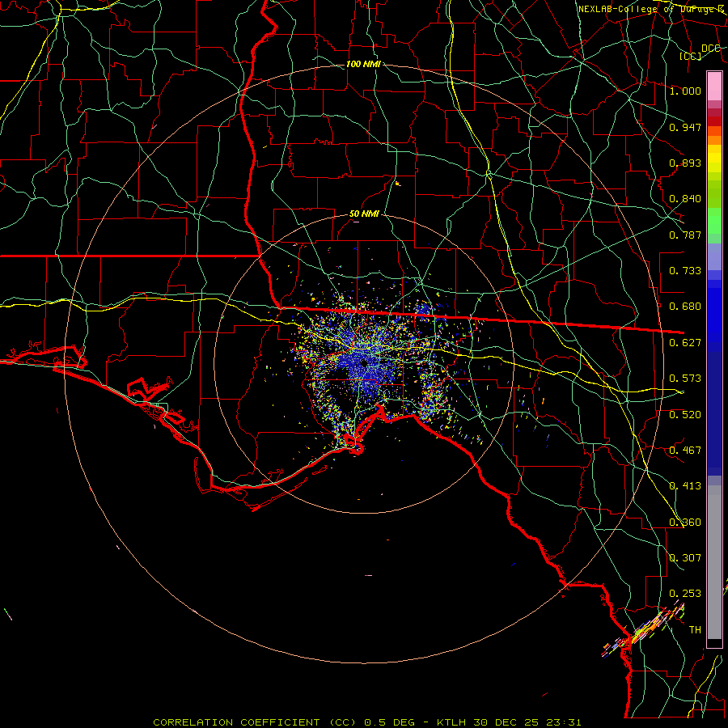
Task: Click the 23:31 timestamp in the caption
Action: click(564, 722)
